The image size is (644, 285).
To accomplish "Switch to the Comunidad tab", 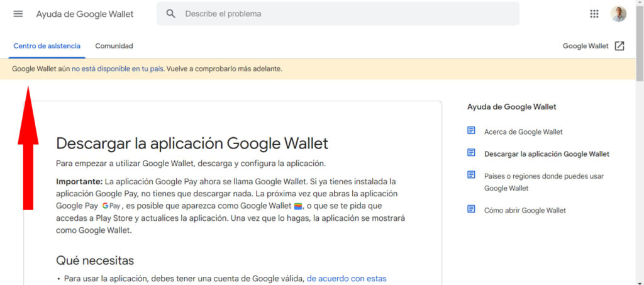I will [x=114, y=46].
